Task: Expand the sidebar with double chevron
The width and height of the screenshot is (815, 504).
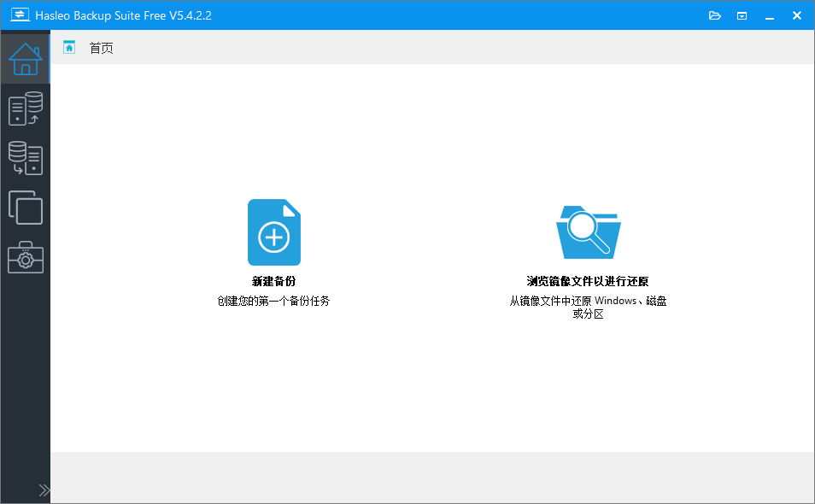Action: click(44, 490)
